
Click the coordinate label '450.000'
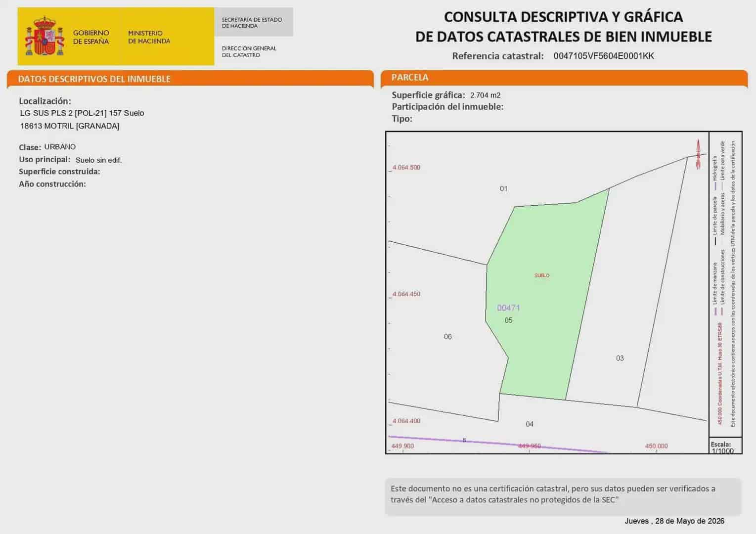[656, 446]
